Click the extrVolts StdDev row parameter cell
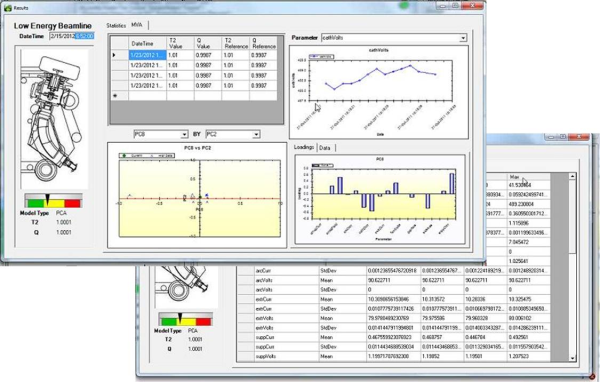Image resolution: width=600 pixels, height=382 pixels. [287, 328]
